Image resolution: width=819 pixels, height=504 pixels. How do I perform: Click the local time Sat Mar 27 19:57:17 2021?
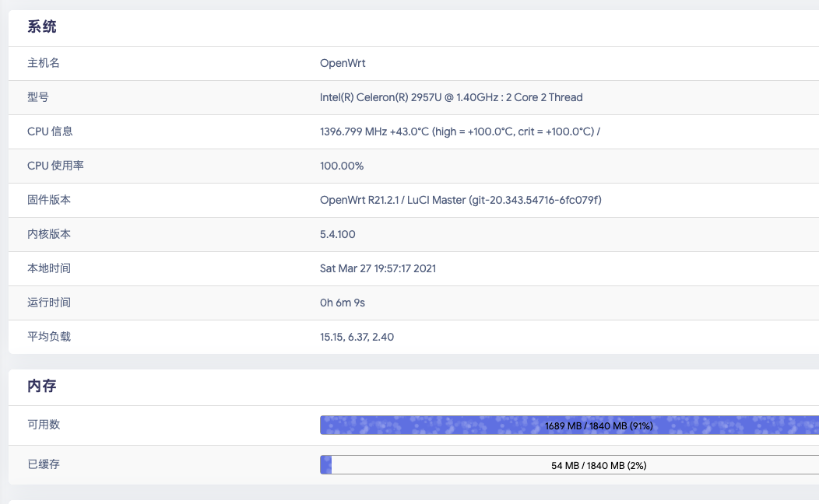click(378, 268)
